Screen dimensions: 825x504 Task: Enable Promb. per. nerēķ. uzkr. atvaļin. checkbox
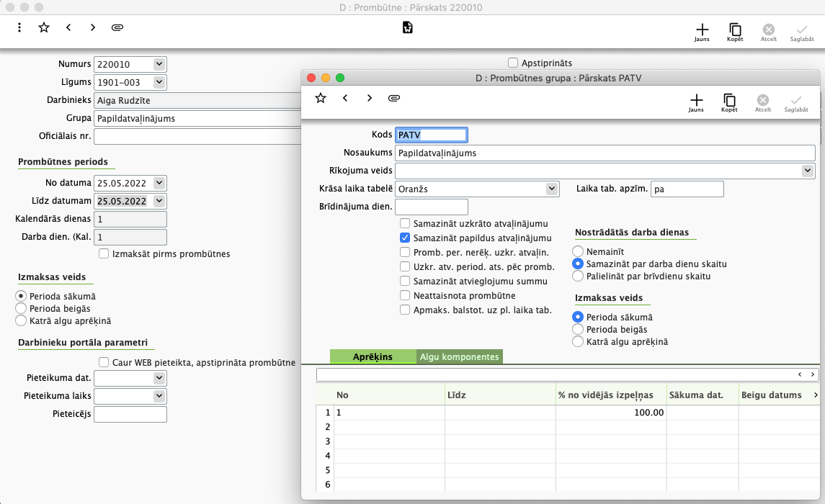pyautogui.click(x=405, y=252)
